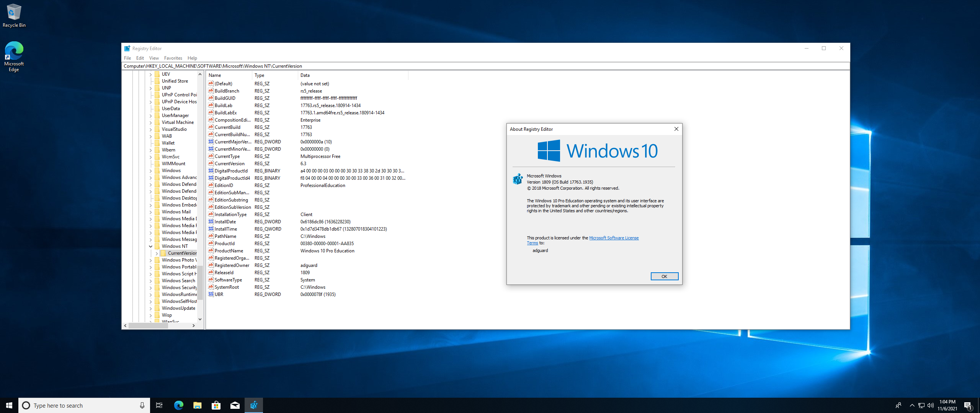Open the People icon in the system tray
Image resolution: width=980 pixels, height=413 pixels.
click(898, 405)
